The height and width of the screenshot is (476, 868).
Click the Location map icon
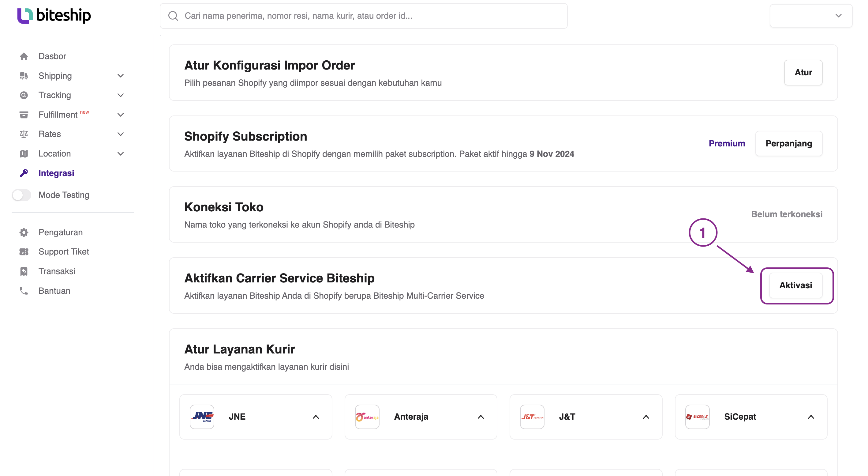pos(24,154)
